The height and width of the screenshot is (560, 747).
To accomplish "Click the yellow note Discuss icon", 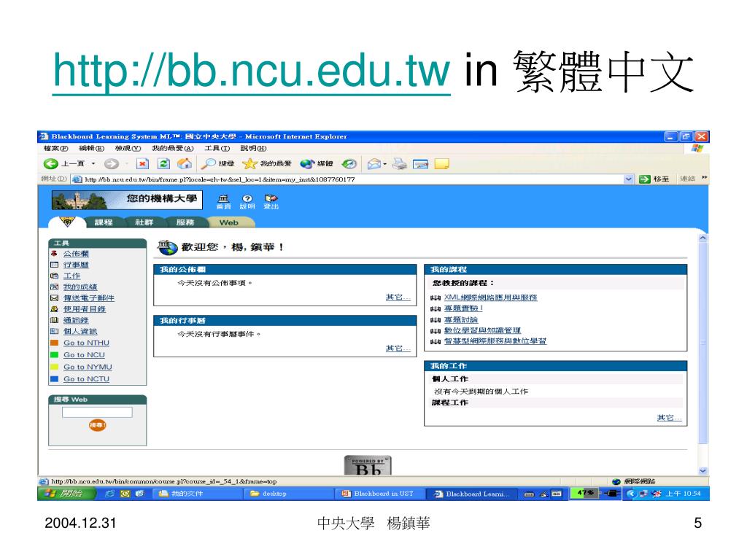I will [x=441, y=164].
